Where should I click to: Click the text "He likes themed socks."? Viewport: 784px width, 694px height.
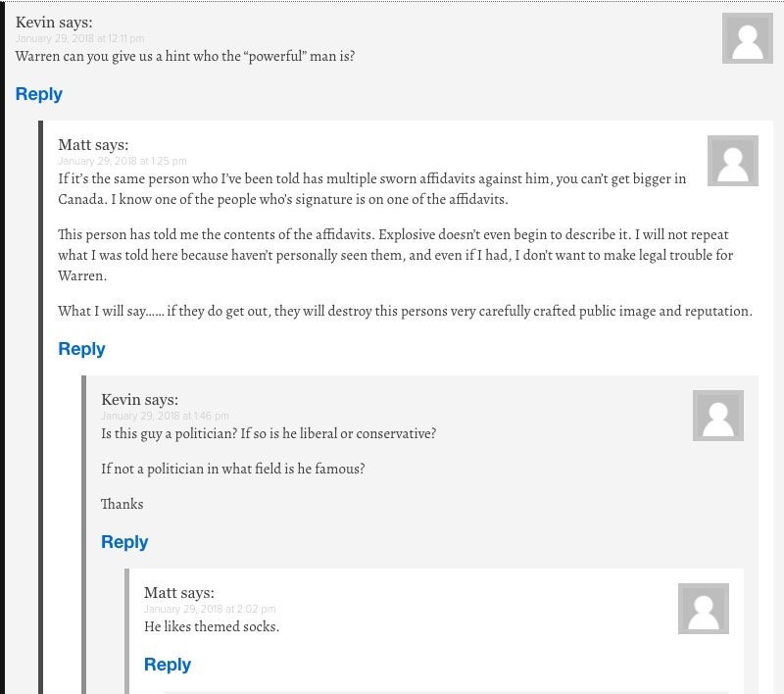coord(212,626)
